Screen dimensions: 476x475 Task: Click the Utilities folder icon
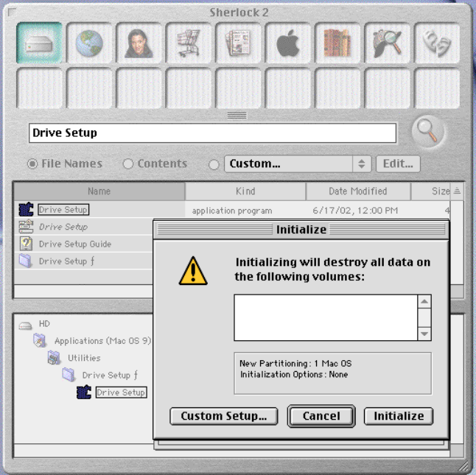point(54,358)
